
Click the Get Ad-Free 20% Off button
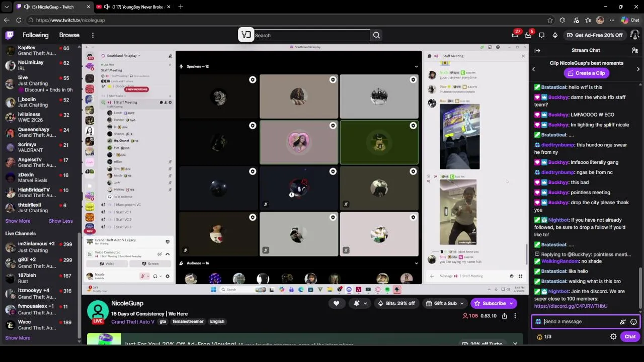point(595,35)
